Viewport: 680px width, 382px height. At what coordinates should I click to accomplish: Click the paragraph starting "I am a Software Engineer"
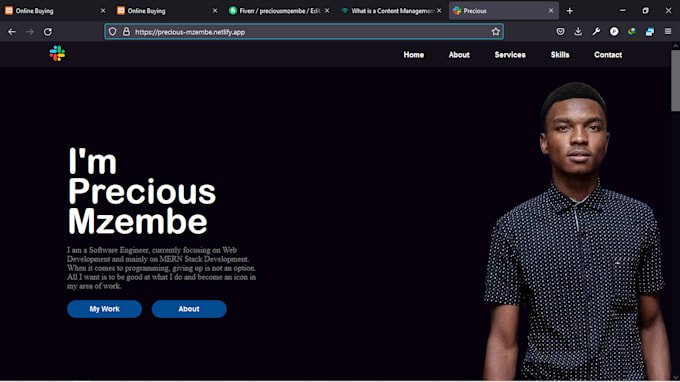(161, 268)
